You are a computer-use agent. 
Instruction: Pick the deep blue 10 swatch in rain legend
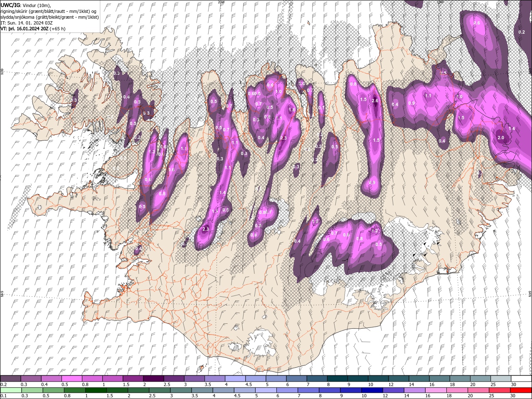click(371, 390)
